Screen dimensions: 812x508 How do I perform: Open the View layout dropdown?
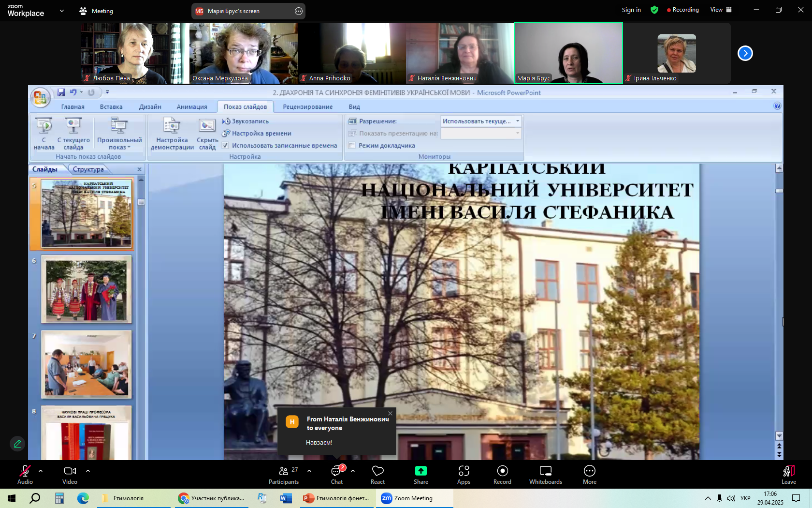pos(721,10)
